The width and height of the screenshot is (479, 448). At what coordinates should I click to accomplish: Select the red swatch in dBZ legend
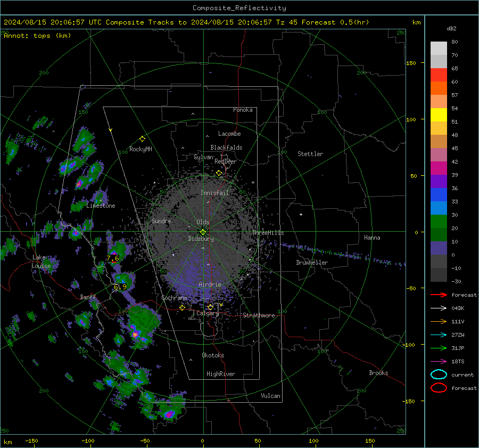pyautogui.click(x=439, y=75)
